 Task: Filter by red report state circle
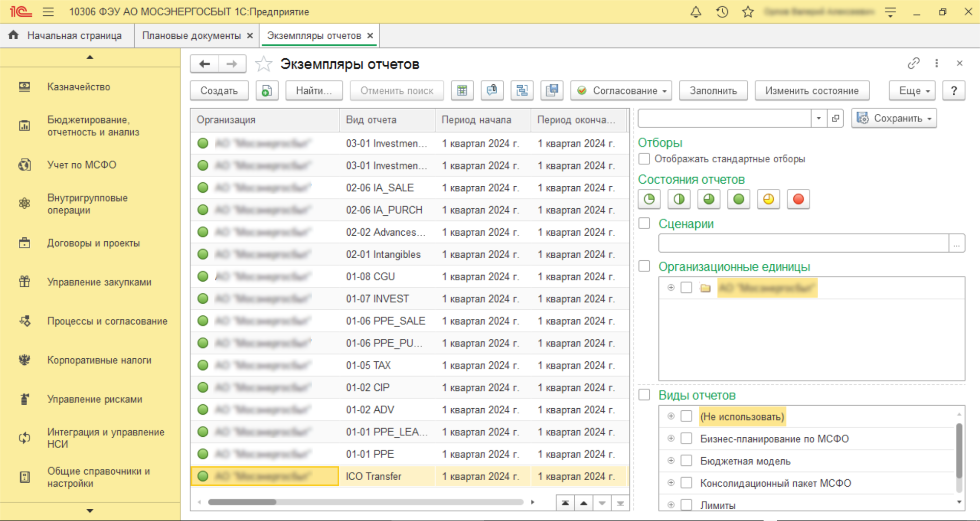tap(798, 200)
